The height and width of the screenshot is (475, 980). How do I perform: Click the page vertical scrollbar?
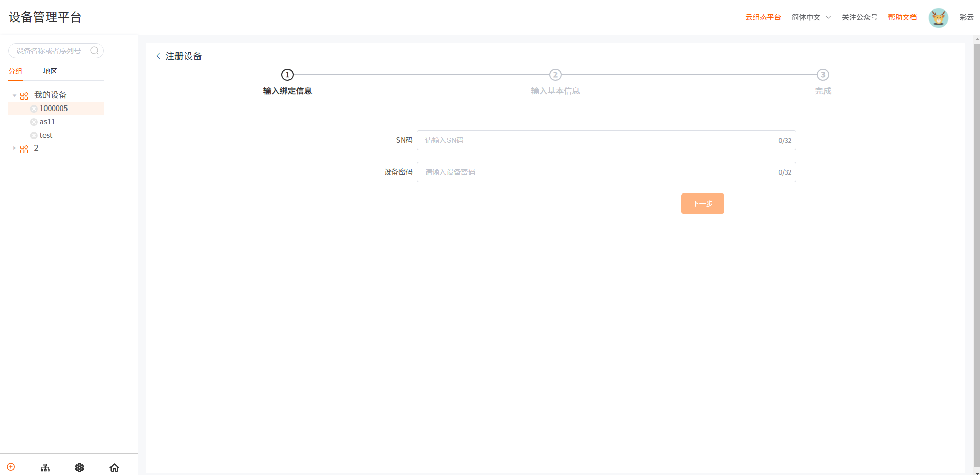point(977,255)
